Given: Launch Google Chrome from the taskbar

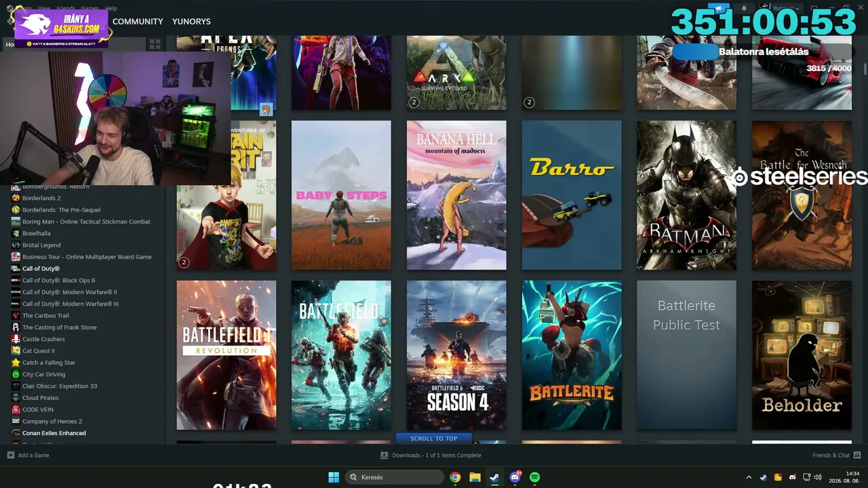Looking at the screenshot, I should 455,477.
